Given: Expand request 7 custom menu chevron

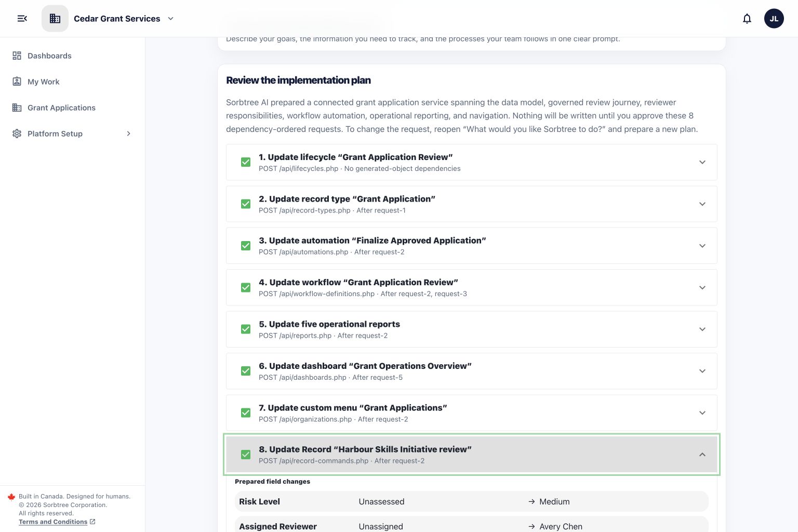Looking at the screenshot, I should click(x=702, y=413).
